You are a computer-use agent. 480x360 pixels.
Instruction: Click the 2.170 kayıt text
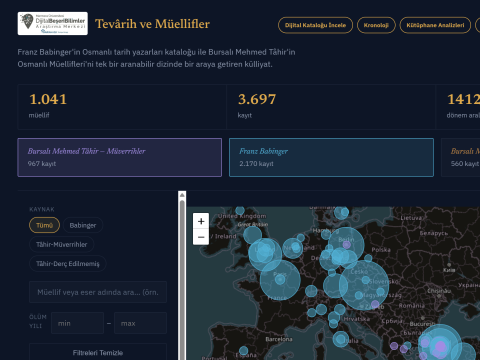coord(256,164)
